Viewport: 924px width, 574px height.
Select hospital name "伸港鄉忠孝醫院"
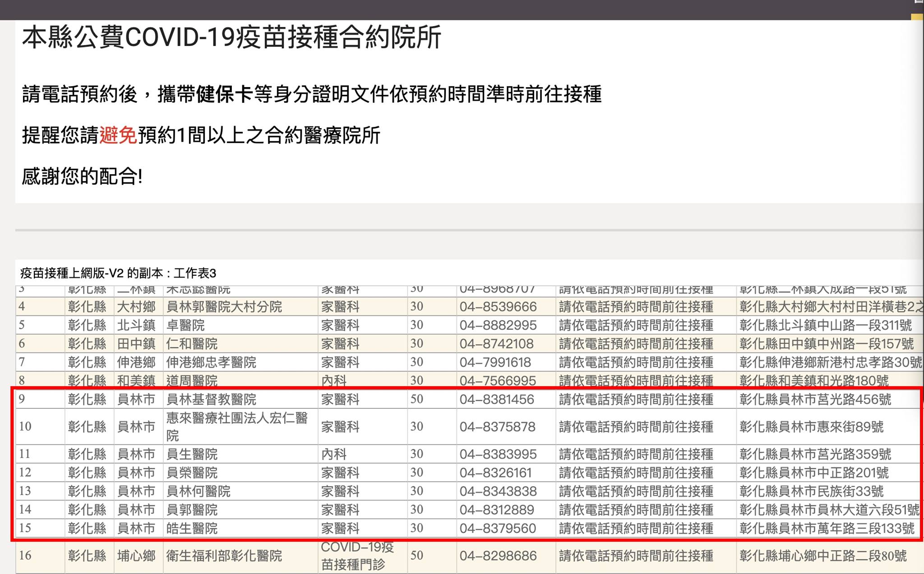[211, 362]
